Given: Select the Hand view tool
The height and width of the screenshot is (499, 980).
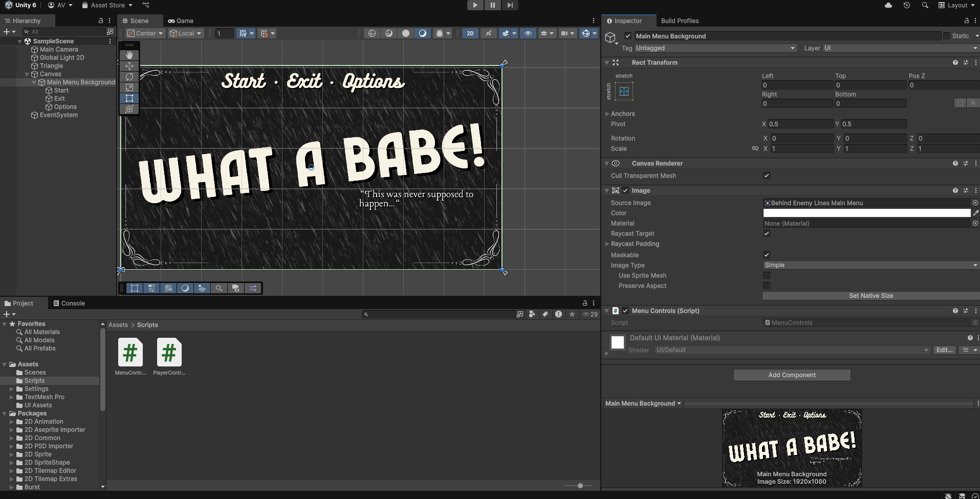Looking at the screenshot, I should click(129, 55).
